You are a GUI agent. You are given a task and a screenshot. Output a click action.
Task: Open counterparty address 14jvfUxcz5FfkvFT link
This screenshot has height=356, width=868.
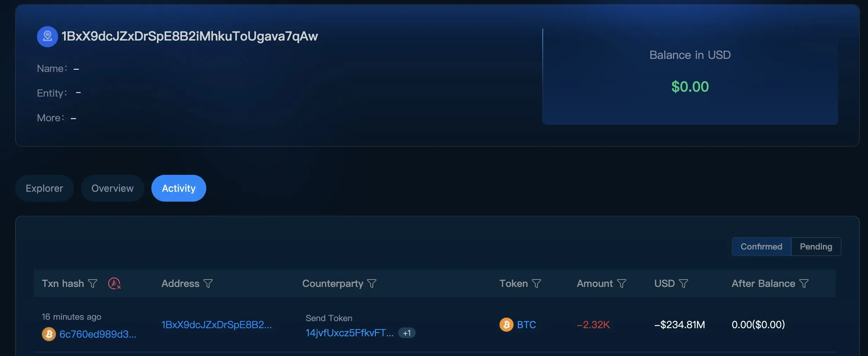350,333
